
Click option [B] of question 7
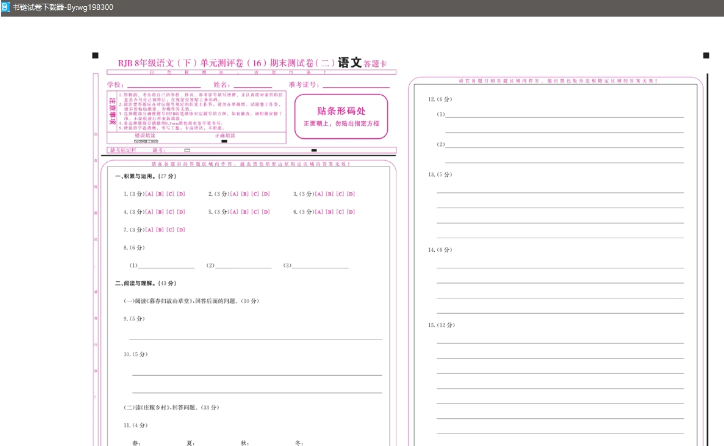click(160, 229)
